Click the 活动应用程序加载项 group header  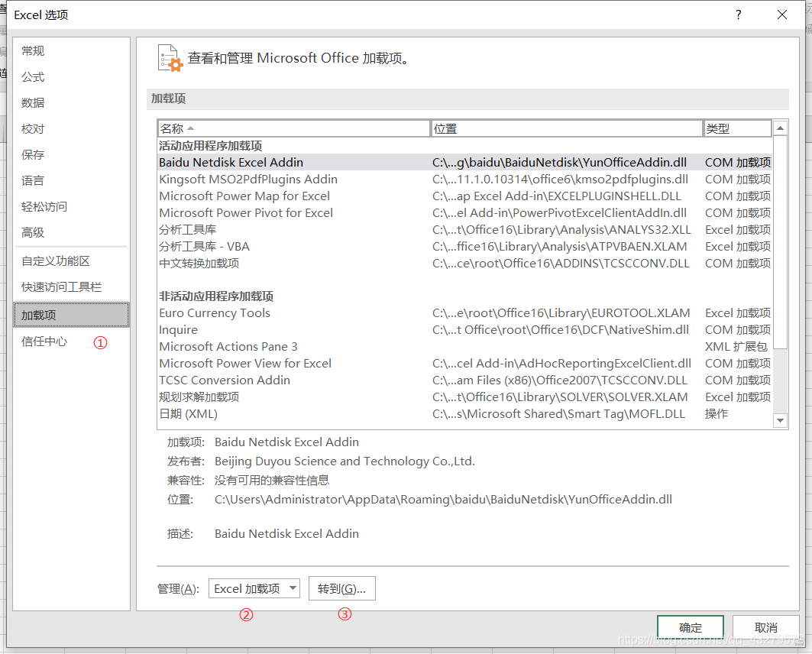(210, 145)
